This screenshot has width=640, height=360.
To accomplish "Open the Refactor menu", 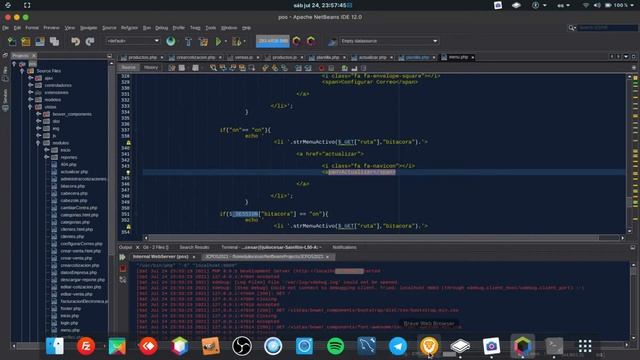I will (129, 28).
